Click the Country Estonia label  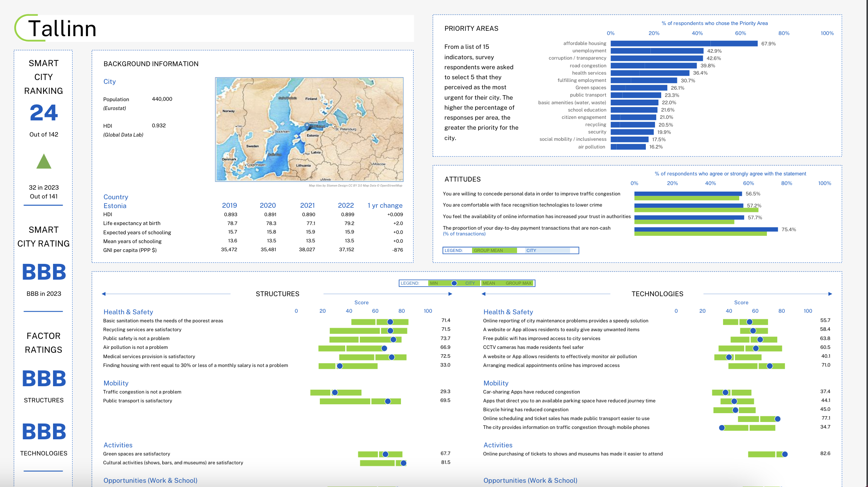(116, 201)
